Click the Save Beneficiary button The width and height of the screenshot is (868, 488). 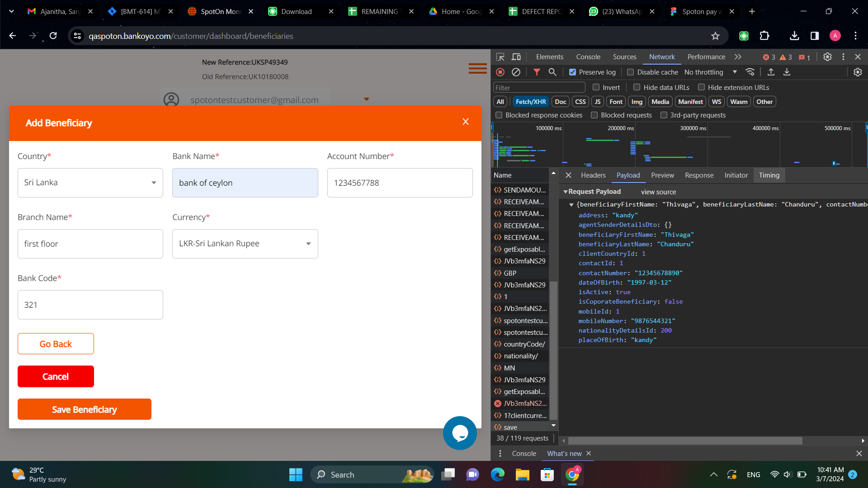point(85,409)
